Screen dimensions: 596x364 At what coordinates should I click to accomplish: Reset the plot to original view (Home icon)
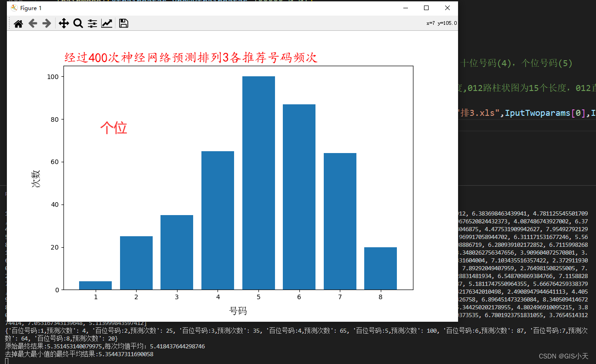point(18,24)
